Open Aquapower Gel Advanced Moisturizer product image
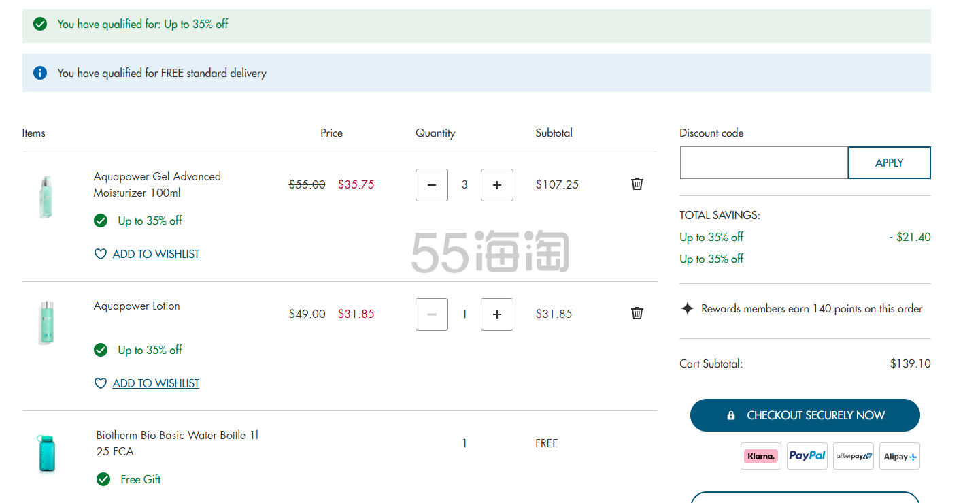The image size is (980, 503). point(46,197)
